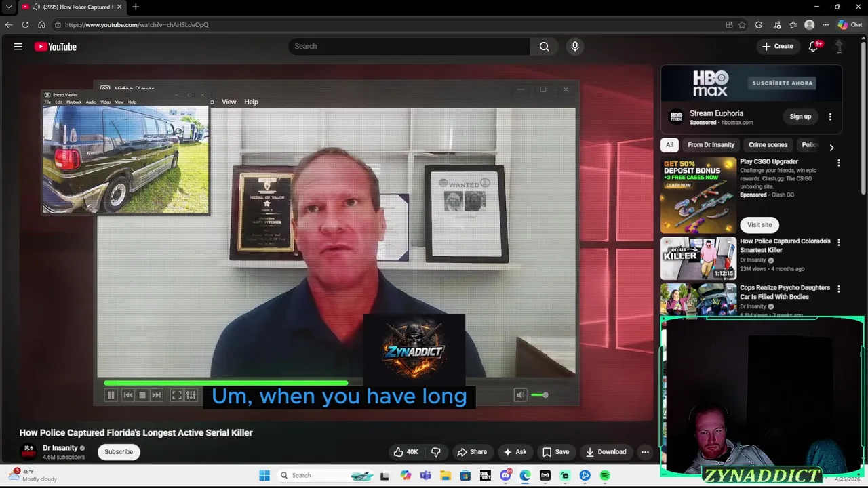View site information lock icon

click(x=58, y=25)
